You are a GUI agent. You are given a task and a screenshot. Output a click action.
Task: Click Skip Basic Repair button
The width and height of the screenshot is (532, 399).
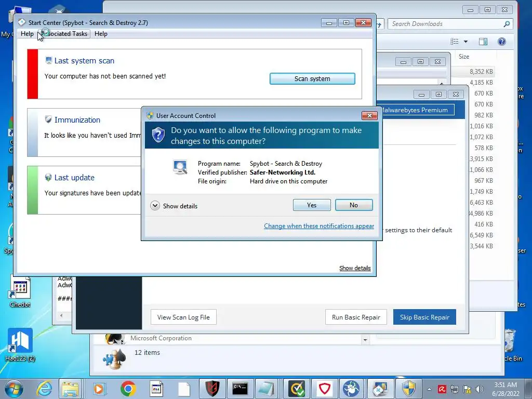coord(424,317)
